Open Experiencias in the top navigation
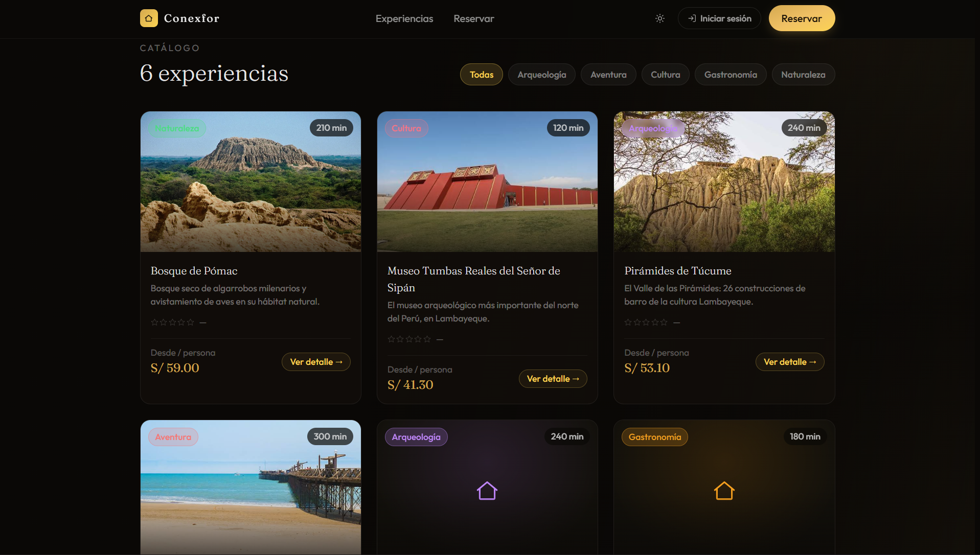This screenshot has width=980, height=555. pyautogui.click(x=404, y=18)
